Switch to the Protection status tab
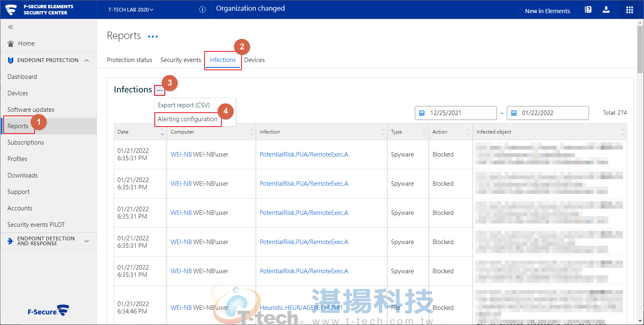The image size is (644, 325). click(x=129, y=60)
